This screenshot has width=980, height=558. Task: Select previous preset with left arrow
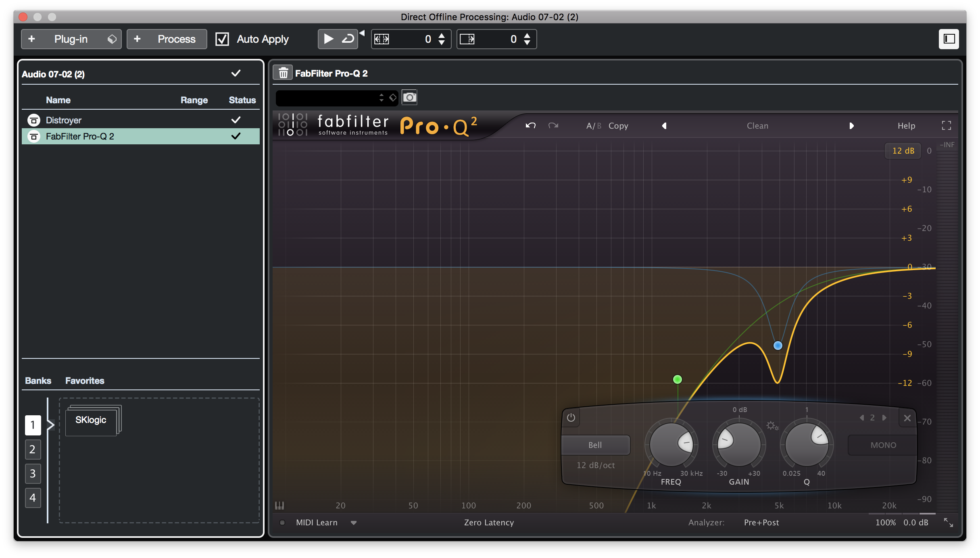coord(664,126)
